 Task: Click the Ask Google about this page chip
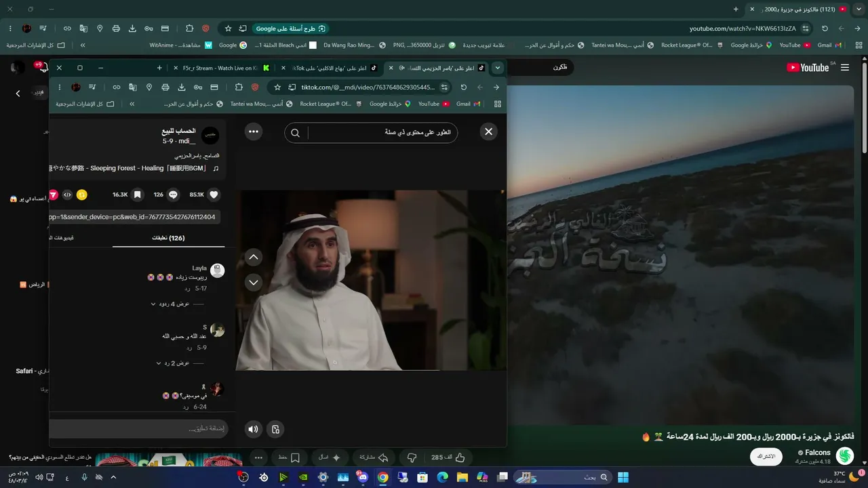tap(290, 28)
